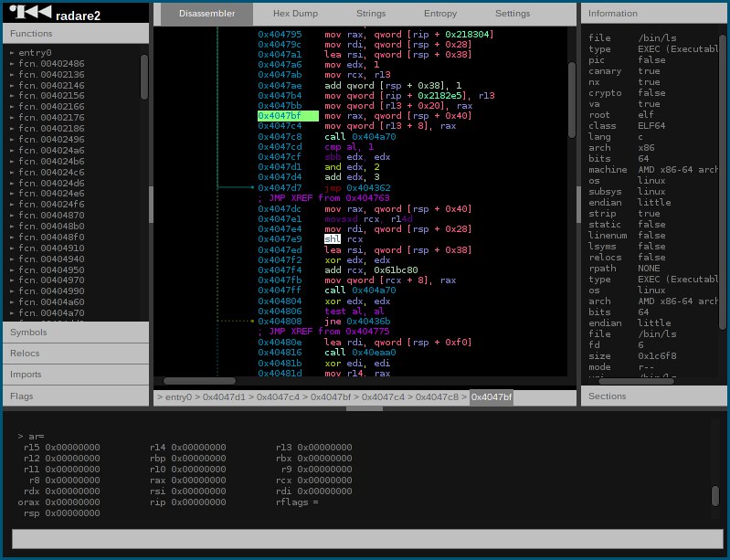Open the Sections panel header

pos(653,396)
